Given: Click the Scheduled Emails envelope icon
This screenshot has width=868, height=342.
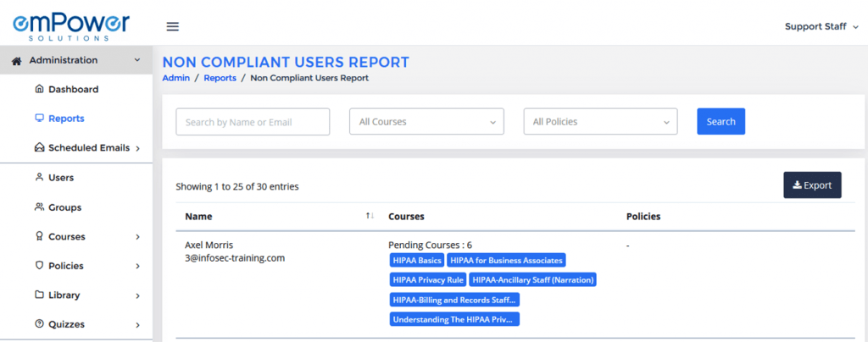Looking at the screenshot, I should (x=39, y=148).
